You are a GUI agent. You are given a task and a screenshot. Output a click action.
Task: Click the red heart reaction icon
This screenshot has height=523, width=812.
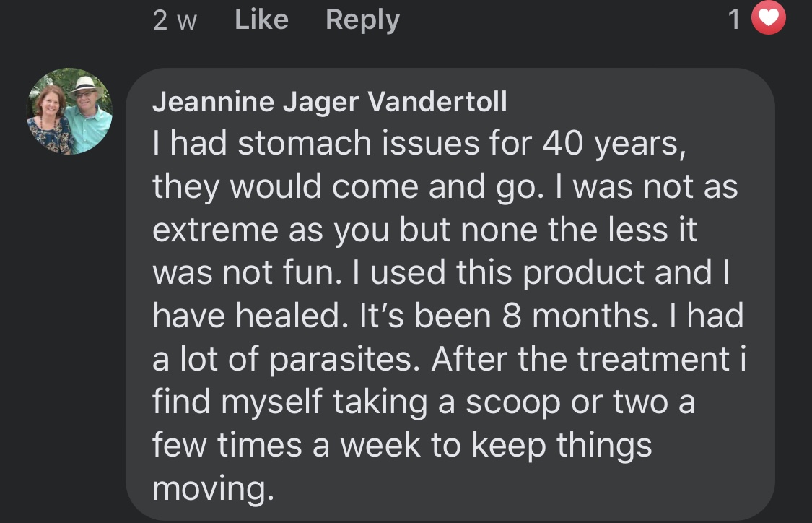768,20
